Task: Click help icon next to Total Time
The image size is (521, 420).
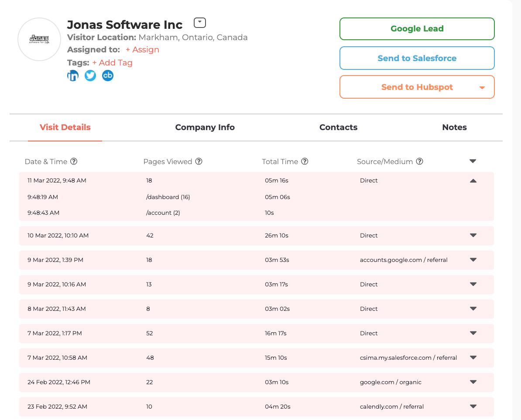Action: [305, 162]
